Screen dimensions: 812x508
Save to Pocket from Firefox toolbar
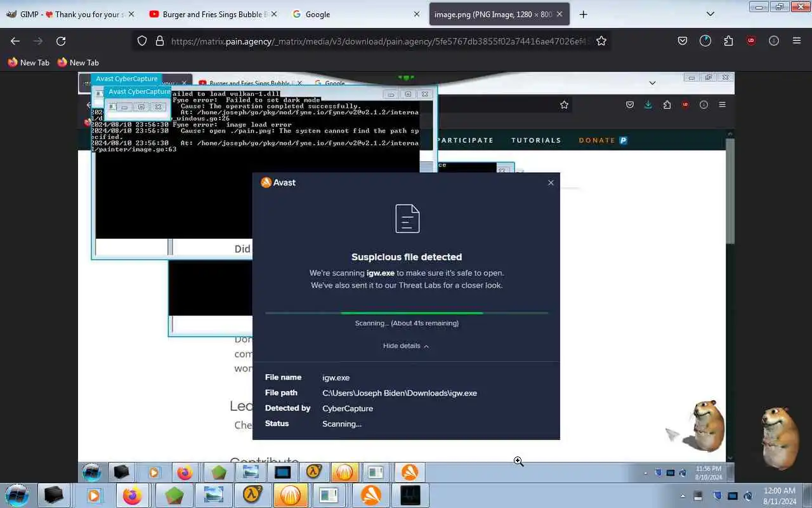[683, 41]
